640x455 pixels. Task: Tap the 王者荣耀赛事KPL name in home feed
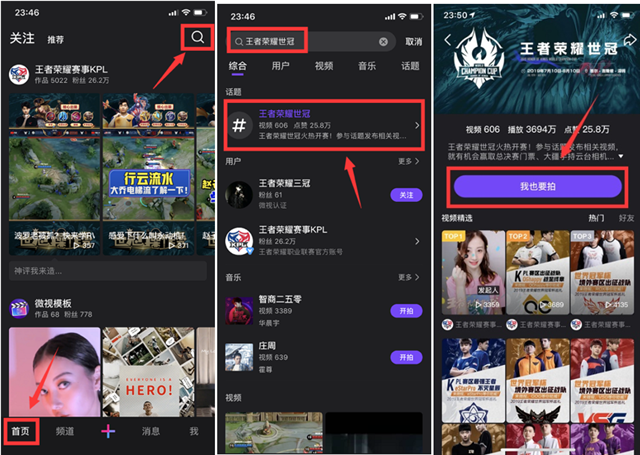(x=71, y=69)
